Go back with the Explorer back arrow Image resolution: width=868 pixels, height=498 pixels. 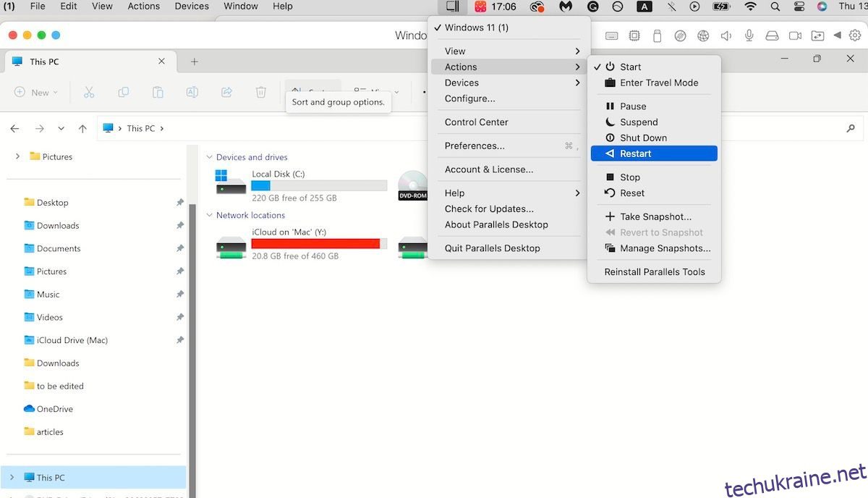pyautogui.click(x=15, y=128)
